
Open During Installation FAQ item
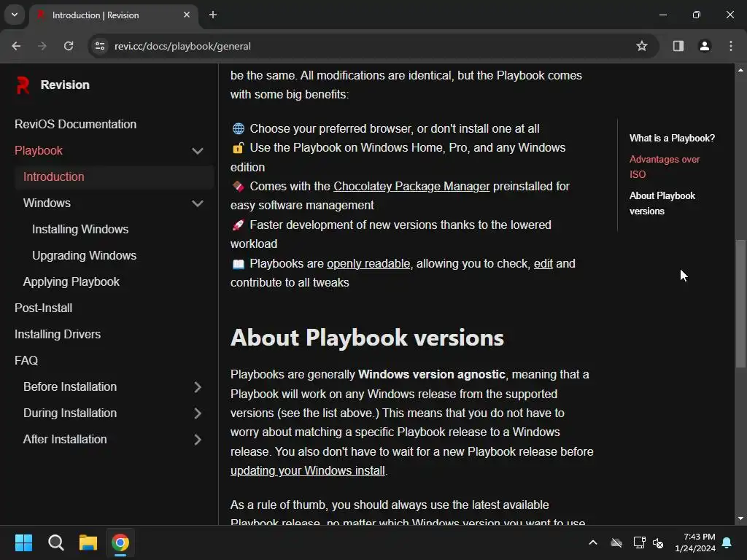point(70,413)
